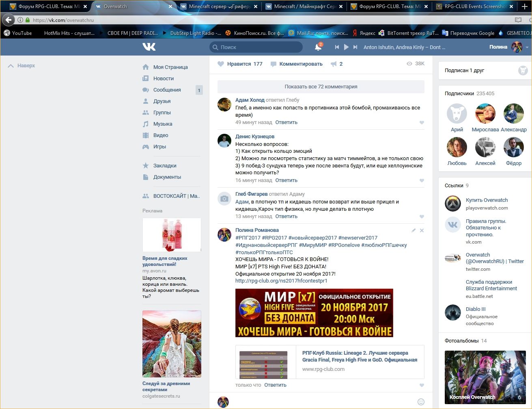The height and width of the screenshot is (409, 532).
Task: Open Overwatch Twitter link
Action: [x=495, y=258]
